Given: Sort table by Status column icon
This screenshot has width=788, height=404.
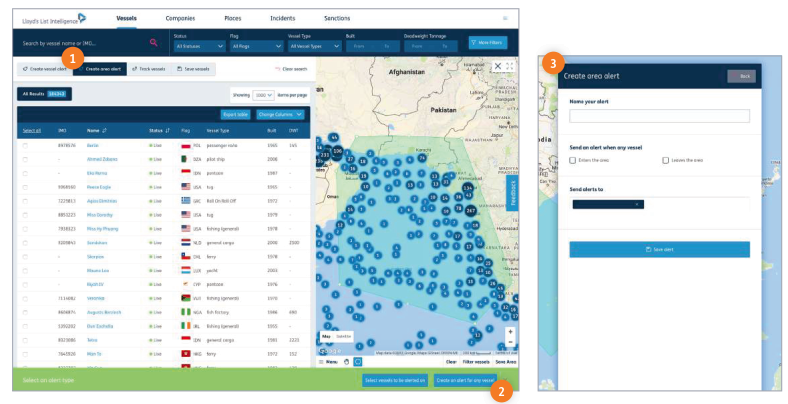Looking at the screenshot, I should tap(167, 131).
